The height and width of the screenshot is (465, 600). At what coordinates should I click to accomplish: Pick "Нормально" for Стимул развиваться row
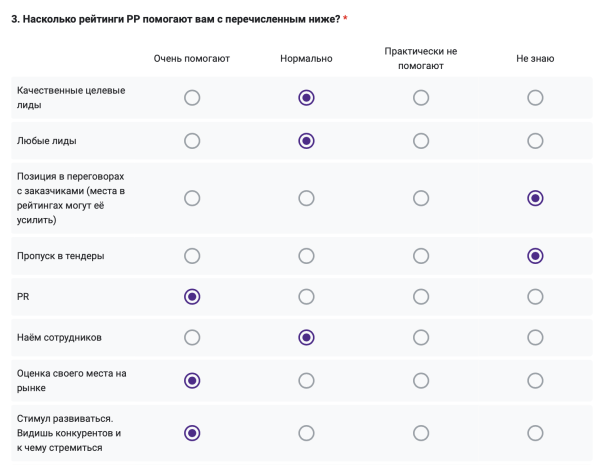(306, 432)
